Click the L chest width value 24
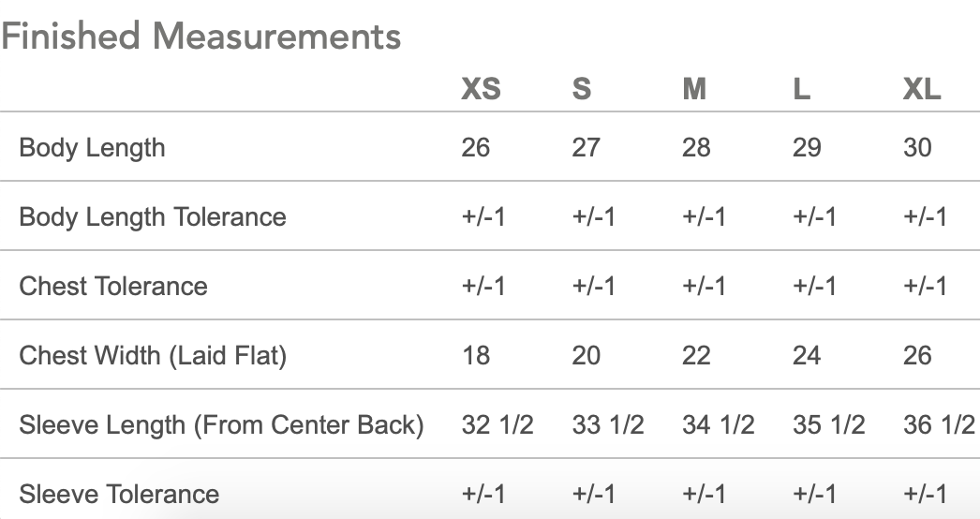 [807, 355]
